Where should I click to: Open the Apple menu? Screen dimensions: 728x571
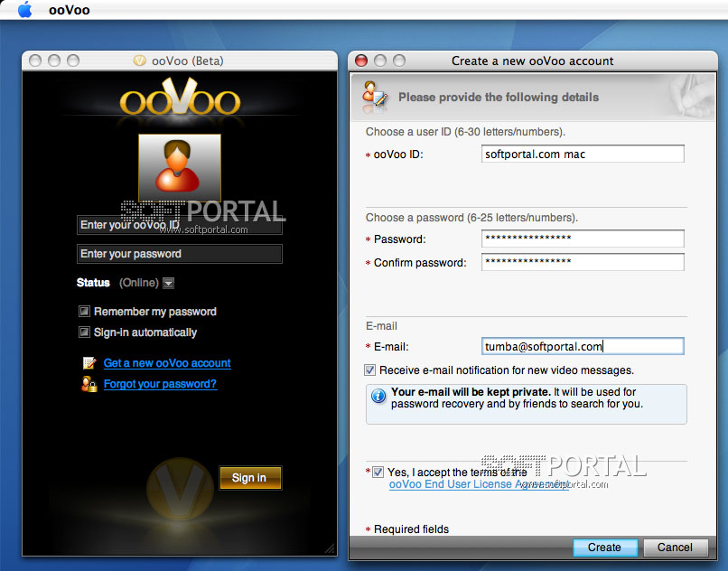[x=24, y=9]
